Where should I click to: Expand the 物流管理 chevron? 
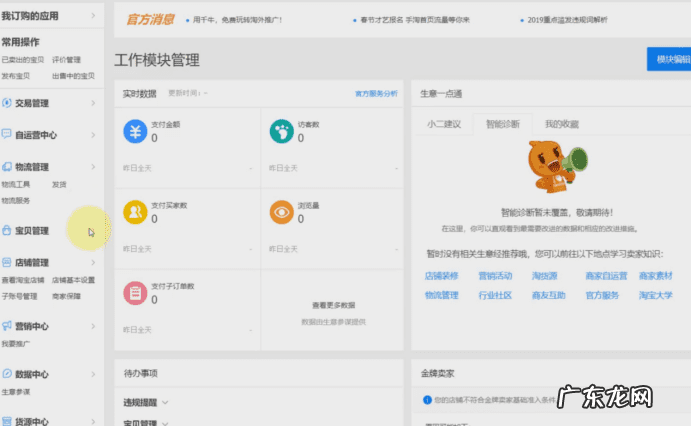click(x=93, y=167)
